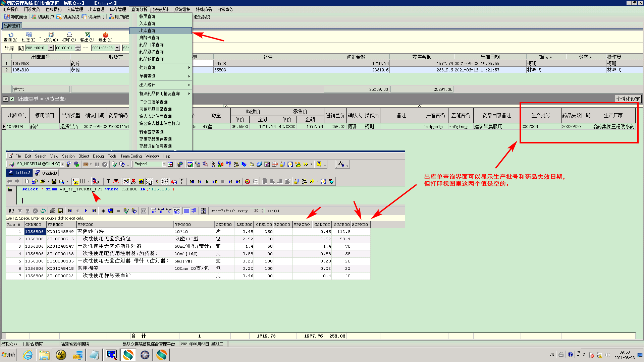Click the 输出(E) Excel export icon

click(87, 35)
